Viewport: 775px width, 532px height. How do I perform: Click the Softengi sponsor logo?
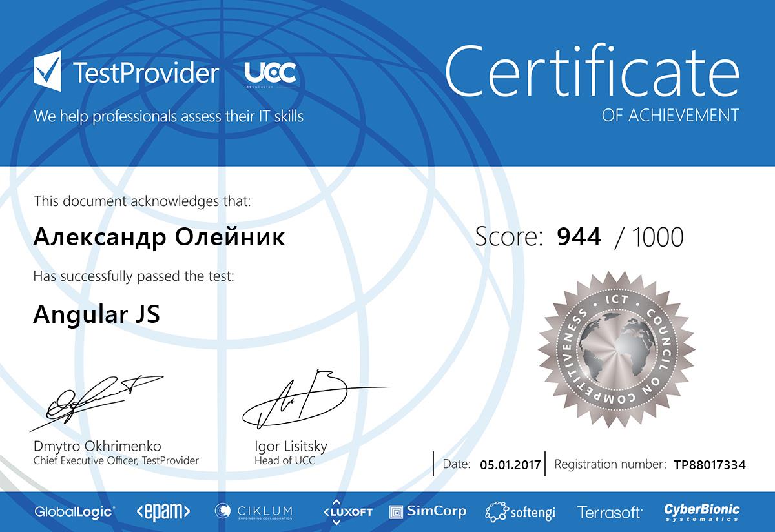point(521,512)
